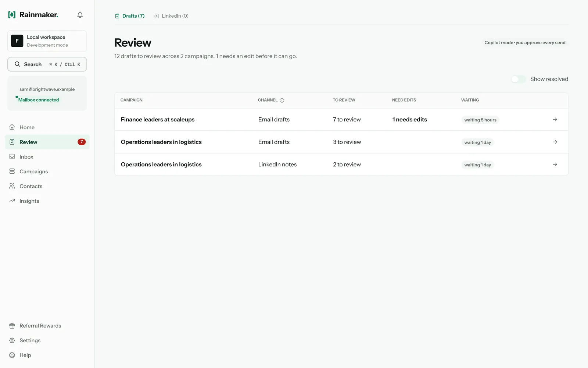
Task: Click the Help lifebuoy icon
Action: click(x=12, y=355)
